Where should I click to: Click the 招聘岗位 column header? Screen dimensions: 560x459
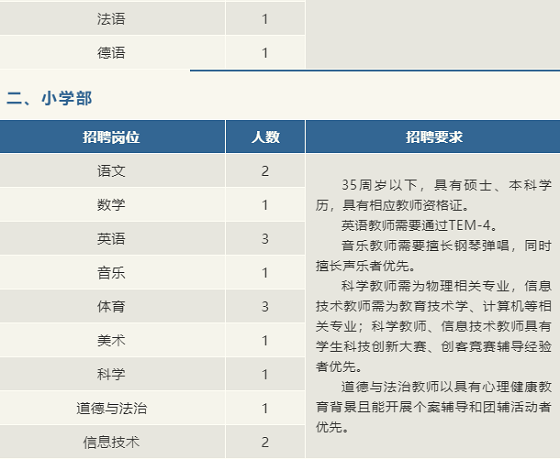click(112, 137)
